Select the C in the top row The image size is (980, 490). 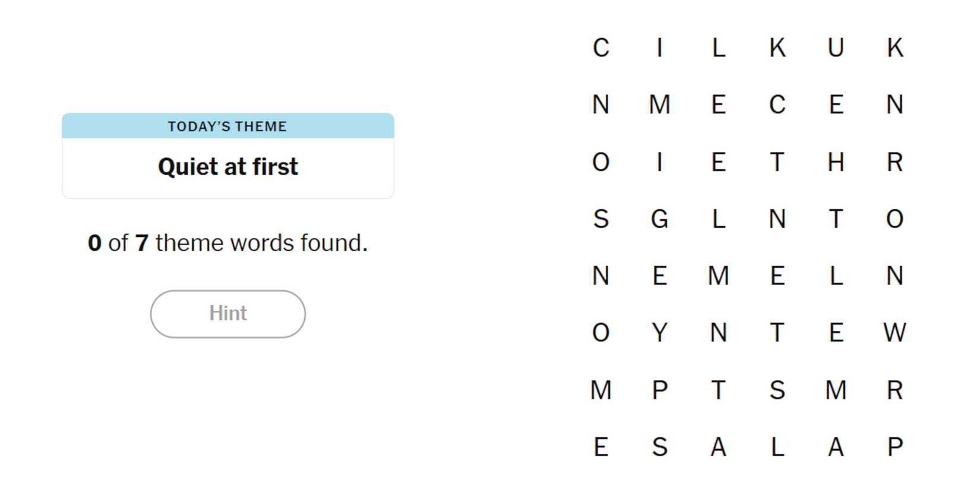pos(600,48)
